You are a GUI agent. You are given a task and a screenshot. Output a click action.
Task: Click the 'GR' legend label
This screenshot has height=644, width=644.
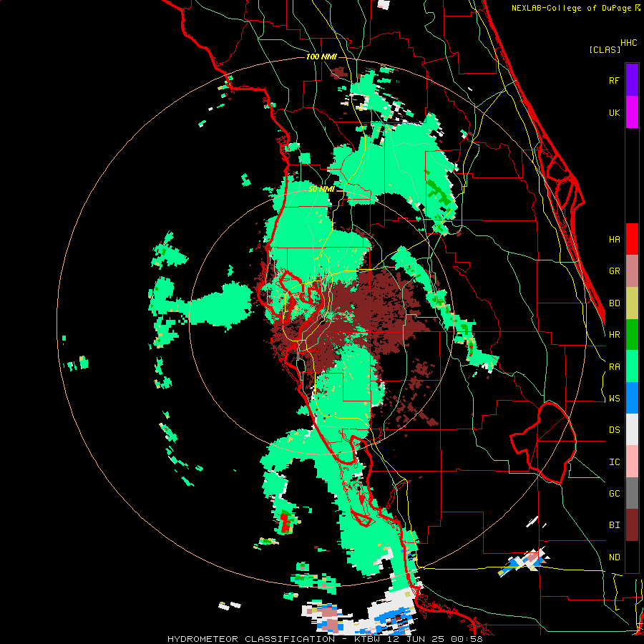(614, 271)
